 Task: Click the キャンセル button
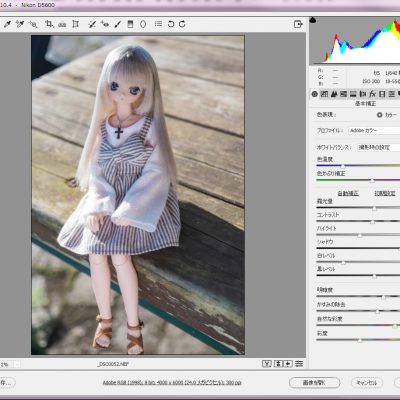point(367,383)
